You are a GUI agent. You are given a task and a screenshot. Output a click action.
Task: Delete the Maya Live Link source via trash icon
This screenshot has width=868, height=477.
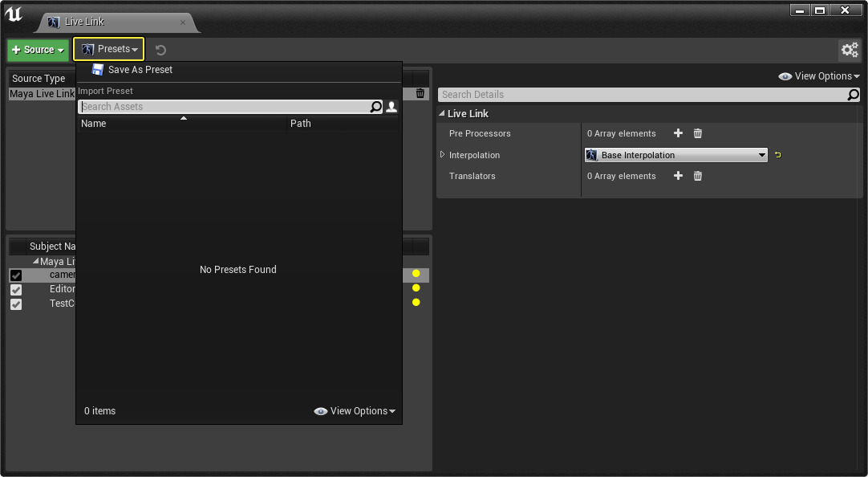[420, 94]
